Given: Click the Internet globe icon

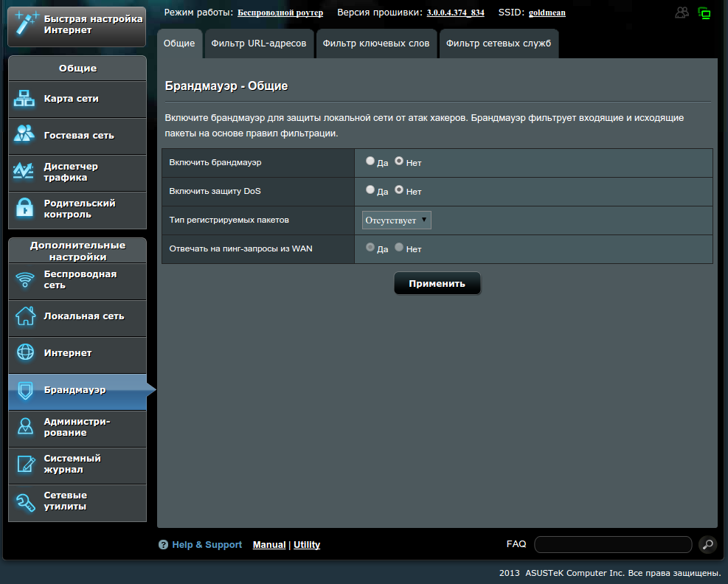Looking at the screenshot, I should tap(25, 353).
